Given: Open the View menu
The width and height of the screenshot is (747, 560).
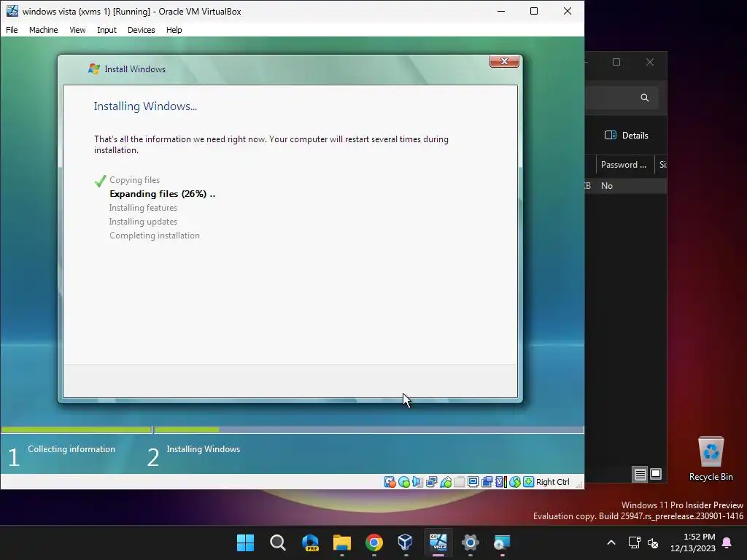Looking at the screenshot, I should click(x=77, y=29).
